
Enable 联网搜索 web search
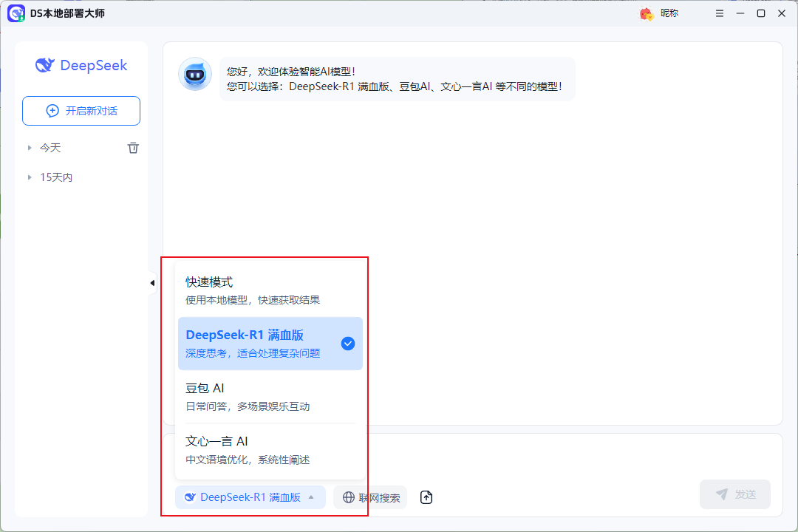tap(369, 497)
